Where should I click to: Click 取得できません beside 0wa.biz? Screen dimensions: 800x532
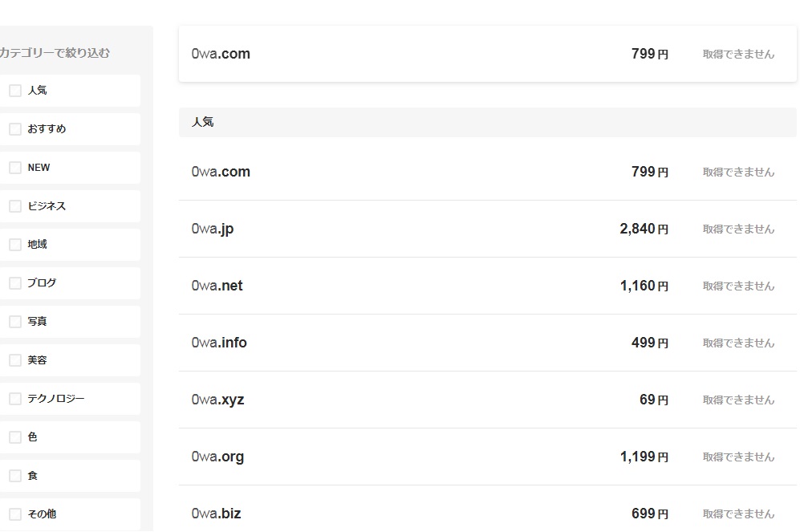(738, 514)
